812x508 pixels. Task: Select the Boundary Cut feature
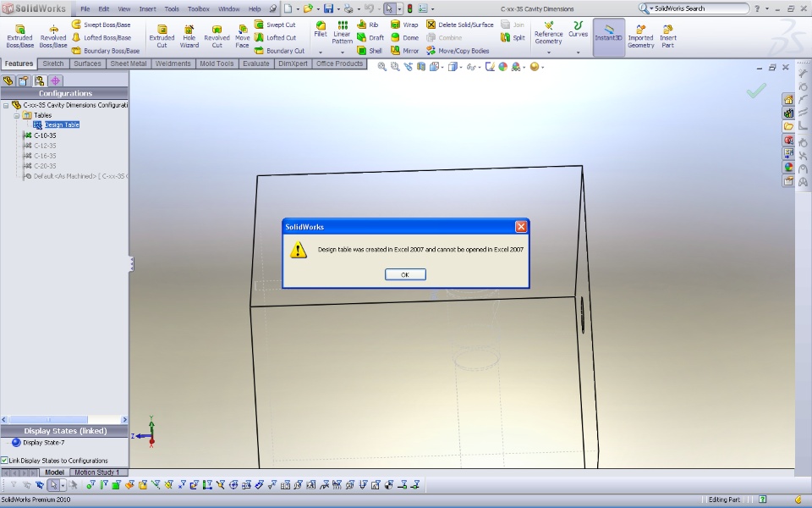279,50
